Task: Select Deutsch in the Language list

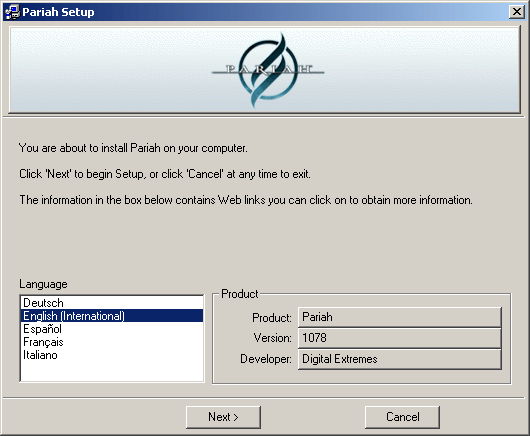Action: point(112,302)
